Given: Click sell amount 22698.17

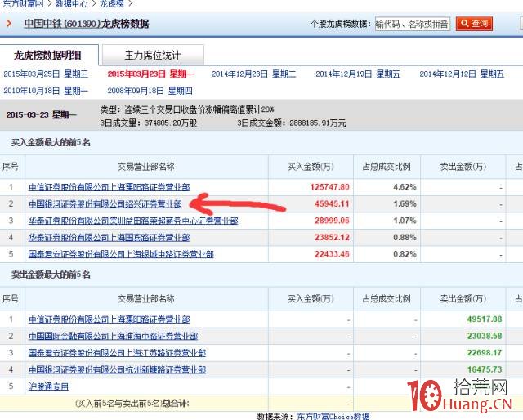Looking at the screenshot, I should 485,353.
